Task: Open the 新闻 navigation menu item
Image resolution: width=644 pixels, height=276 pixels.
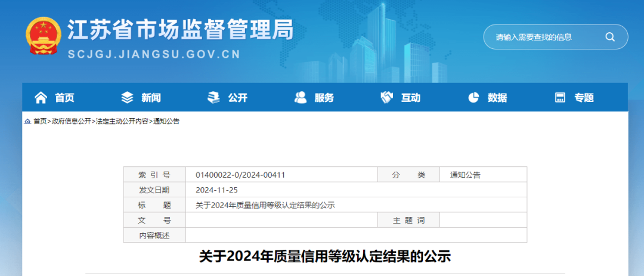Action: (151, 98)
